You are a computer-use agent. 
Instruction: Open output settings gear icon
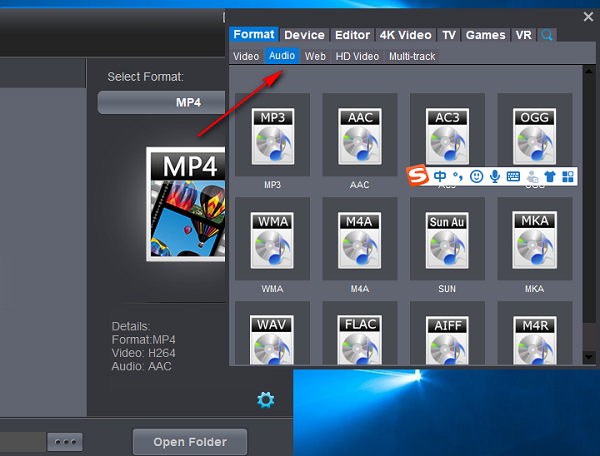[266, 400]
